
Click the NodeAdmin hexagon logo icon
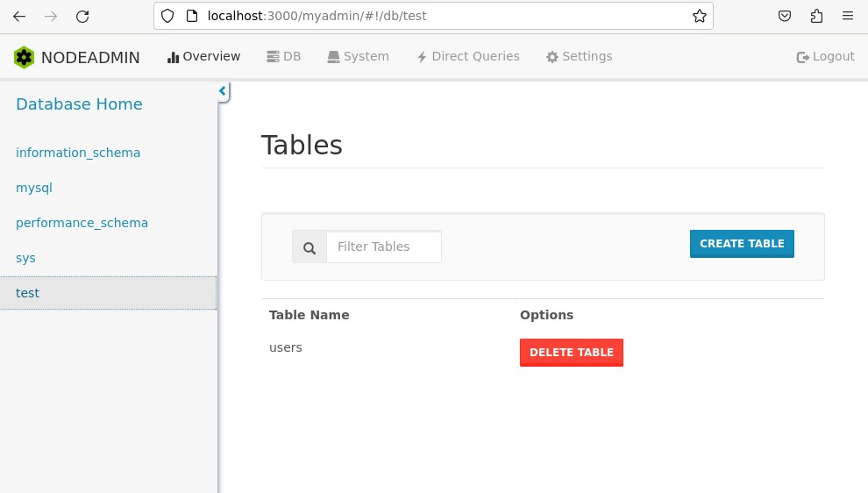(24, 57)
